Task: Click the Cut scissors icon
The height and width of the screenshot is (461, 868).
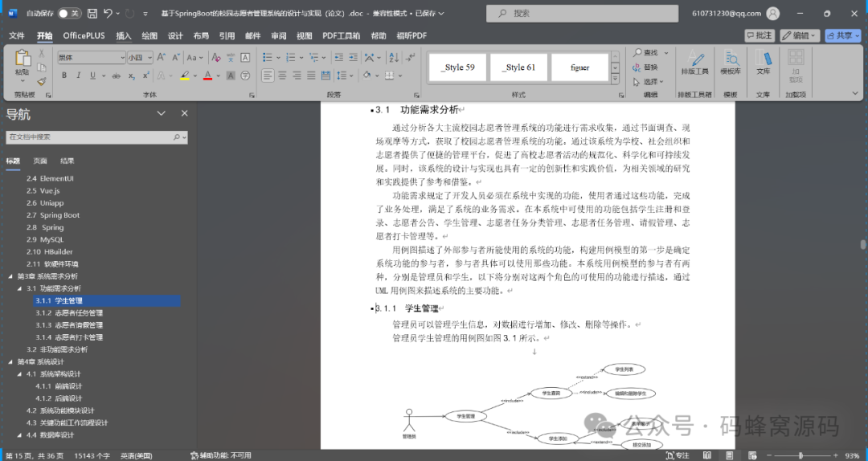Action: tap(42, 53)
